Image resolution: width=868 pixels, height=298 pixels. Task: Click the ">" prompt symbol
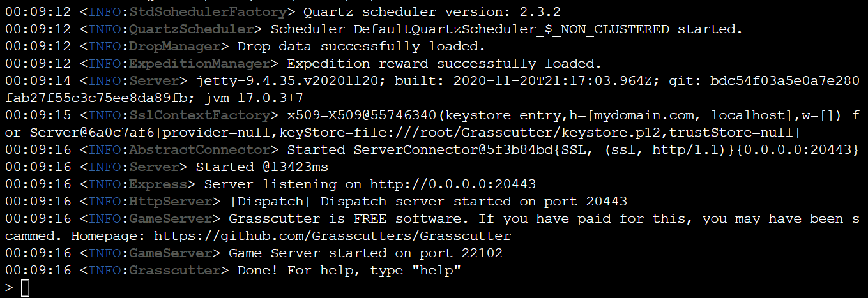(8, 288)
